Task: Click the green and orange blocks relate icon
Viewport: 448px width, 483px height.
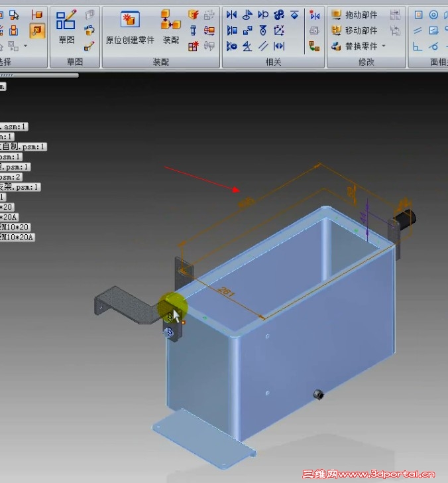Action: tap(314, 46)
